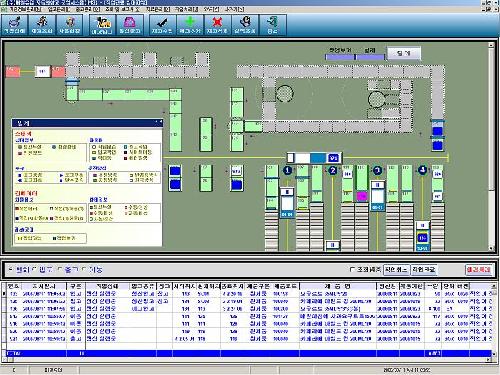Click the black checkmark toolbar icon
The width and height of the screenshot is (500, 375).
pos(162,25)
